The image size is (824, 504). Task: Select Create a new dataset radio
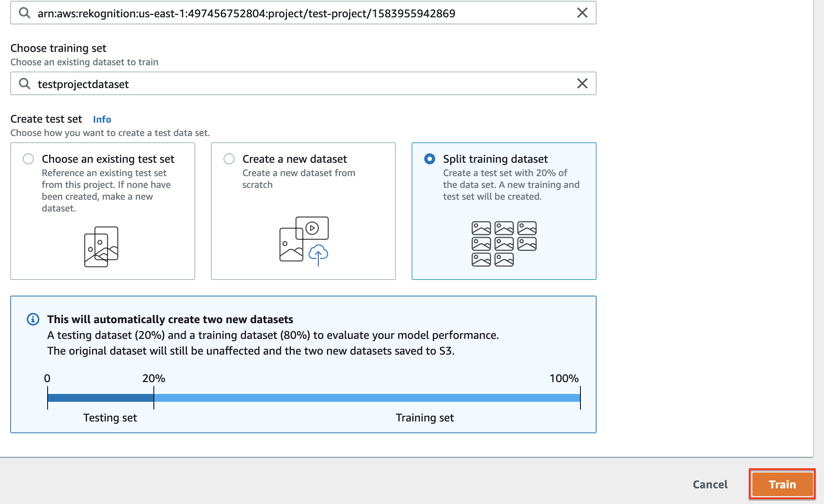coord(229,159)
